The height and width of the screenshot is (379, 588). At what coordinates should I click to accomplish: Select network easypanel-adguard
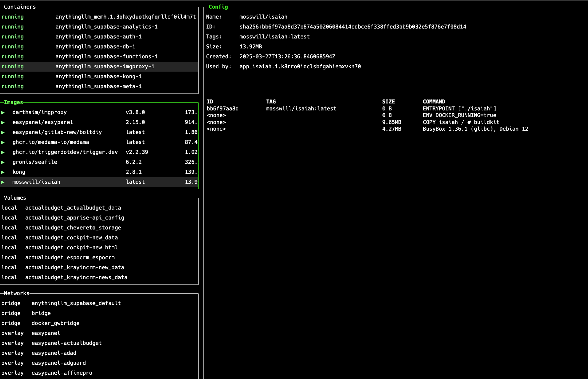(59, 363)
